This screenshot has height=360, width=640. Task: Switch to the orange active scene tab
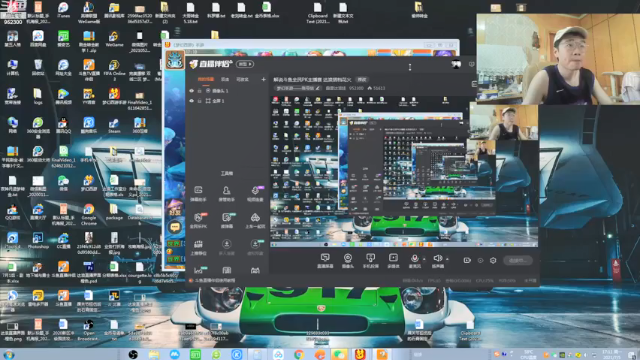pos(206,79)
